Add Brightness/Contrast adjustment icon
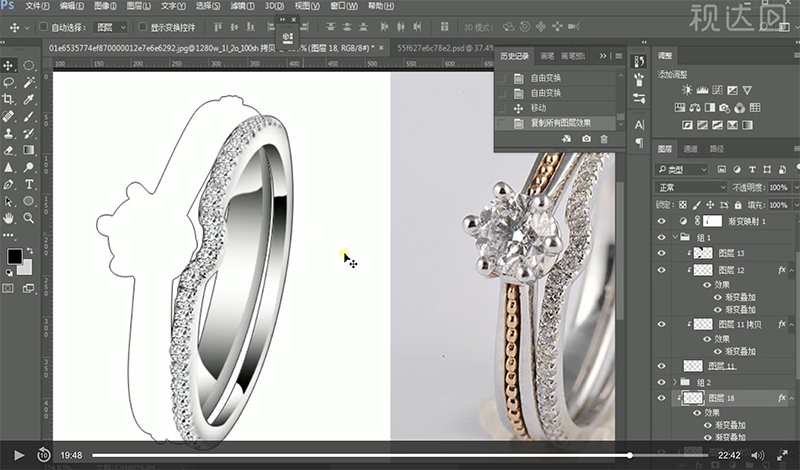Image resolution: width=800 pixels, height=470 pixels. [x=687, y=90]
